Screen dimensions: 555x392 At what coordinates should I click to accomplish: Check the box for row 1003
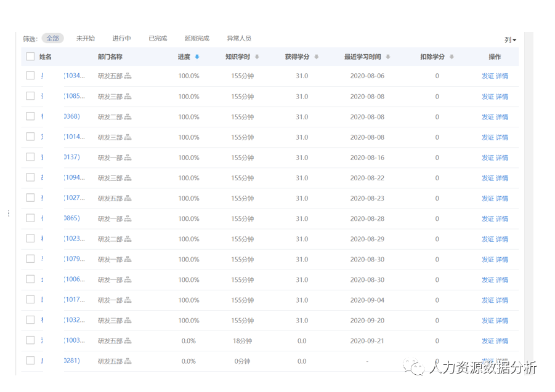(30, 340)
